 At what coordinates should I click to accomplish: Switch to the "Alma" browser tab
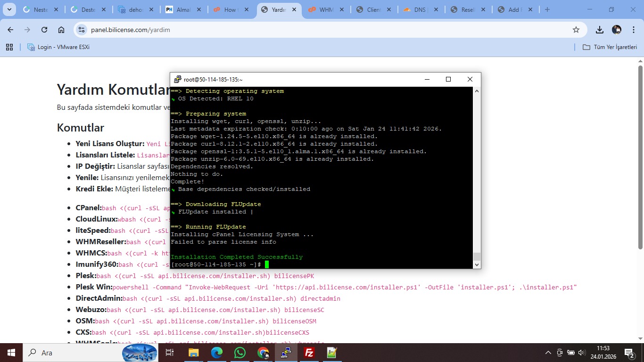[183, 9]
